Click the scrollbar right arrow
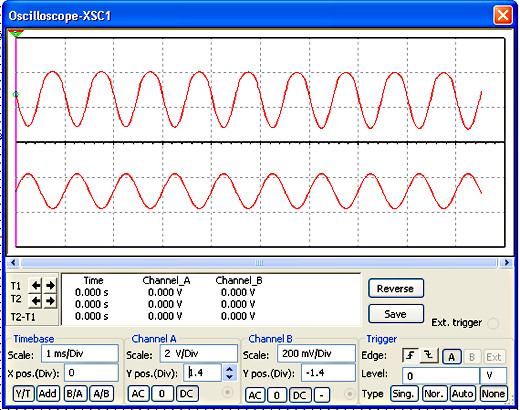Screen dimensions: 520x410 (507, 263)
